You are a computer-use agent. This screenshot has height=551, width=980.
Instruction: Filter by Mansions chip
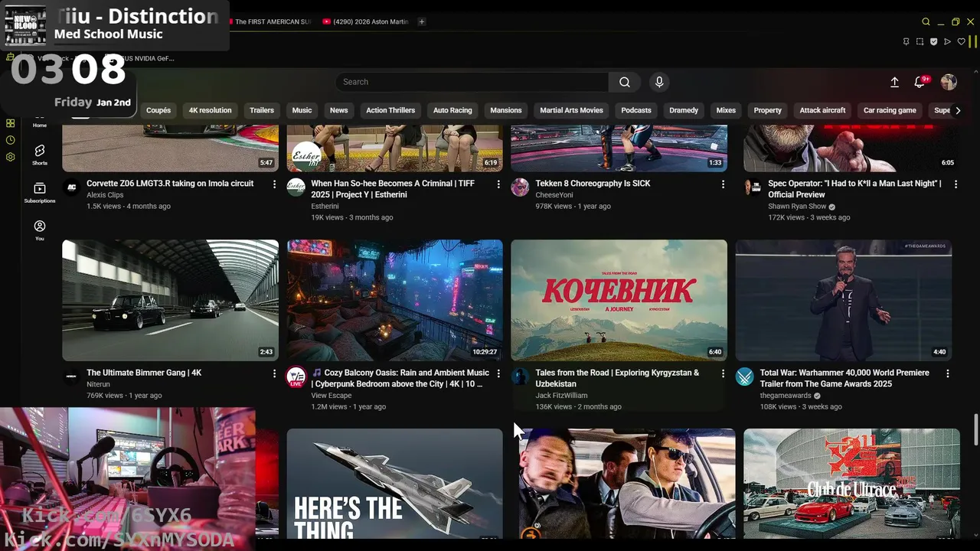pyautogui.click(x=506, y=110)
